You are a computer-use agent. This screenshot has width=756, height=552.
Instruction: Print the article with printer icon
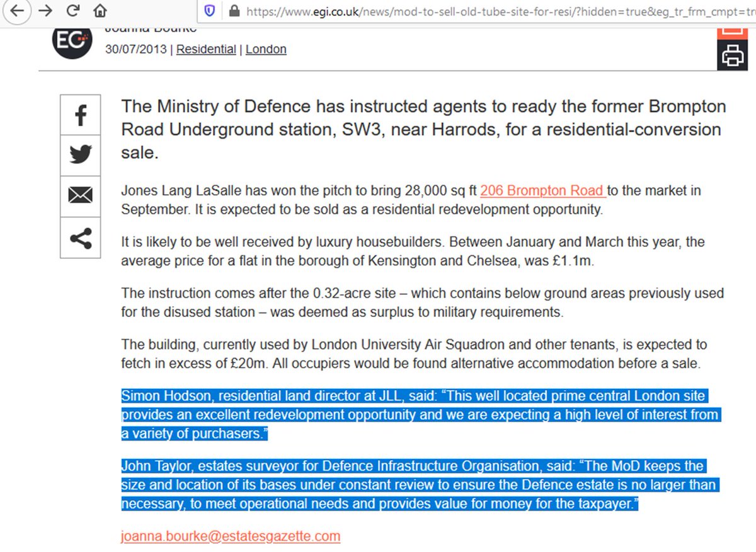tap(733, 55)
